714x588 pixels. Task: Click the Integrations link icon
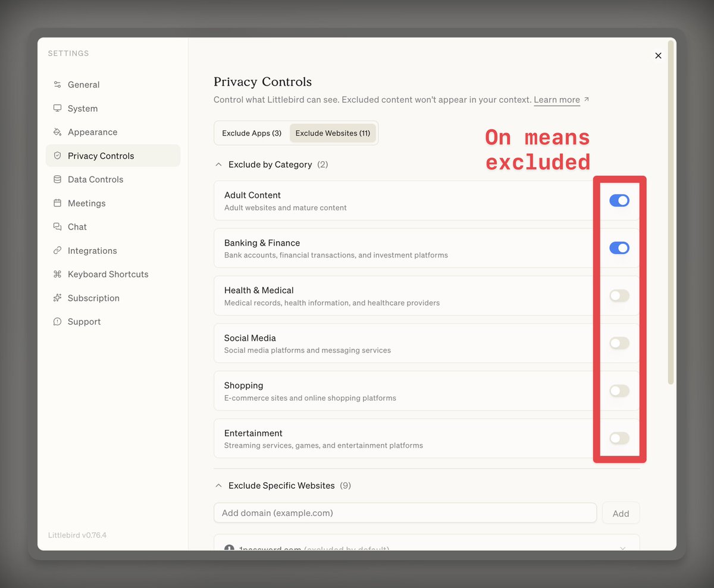[x=57, y=251]
